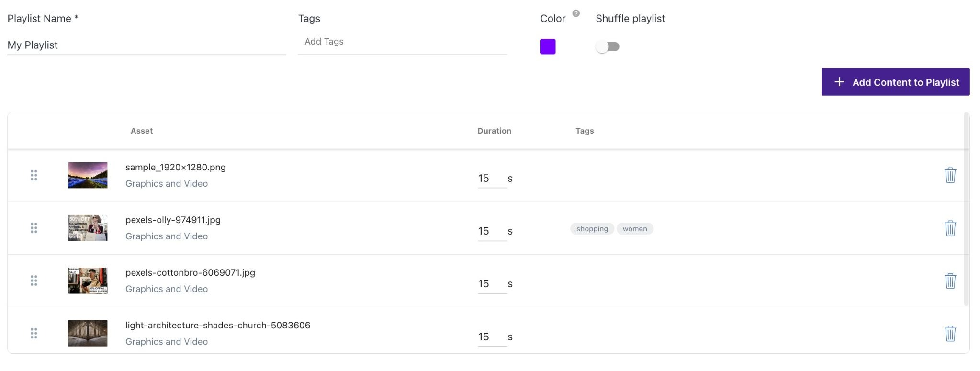This screenshot has height=371, width=980.
Task: Select drag handle of pexels-cottonbro-6069071.jpg
Action: (34, 281)
